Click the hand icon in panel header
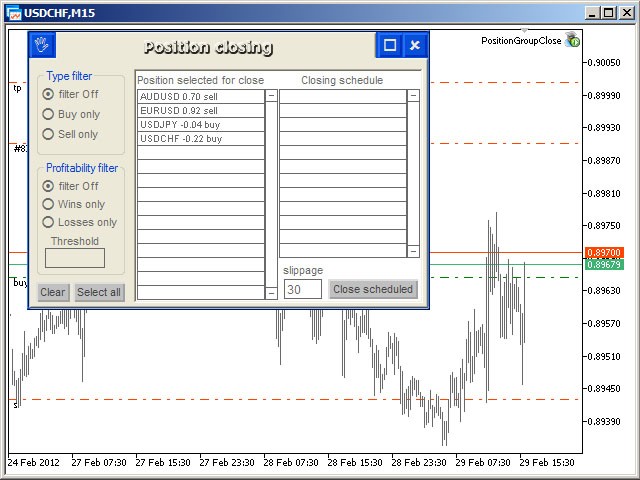 pos(41,45)
